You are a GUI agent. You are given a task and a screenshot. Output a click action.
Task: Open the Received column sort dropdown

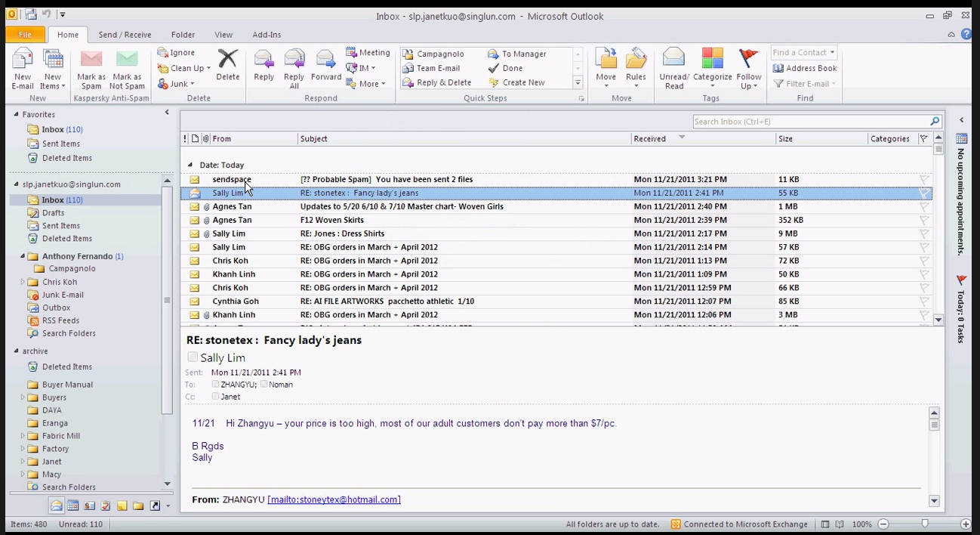tap(682, 138)
